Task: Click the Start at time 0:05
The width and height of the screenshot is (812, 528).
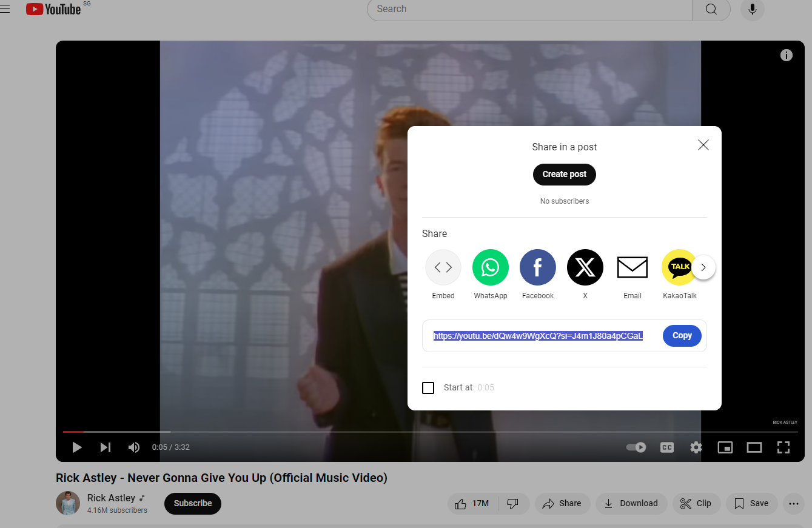Action: (486, 388)
